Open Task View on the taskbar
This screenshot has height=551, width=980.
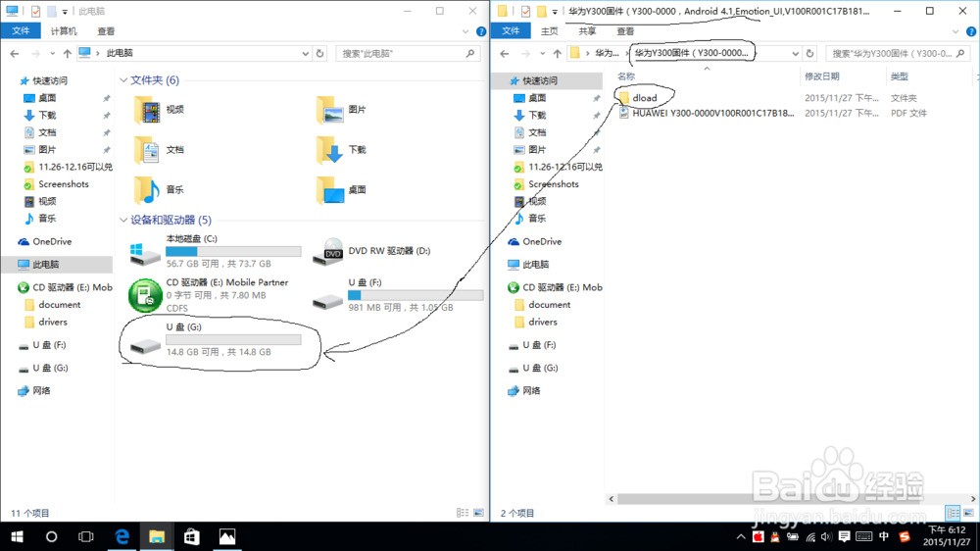click(x=85, y=536)
